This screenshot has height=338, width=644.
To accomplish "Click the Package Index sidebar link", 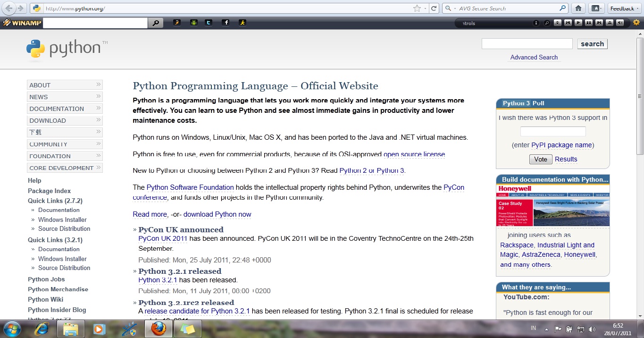I will [x=49, y=191].
